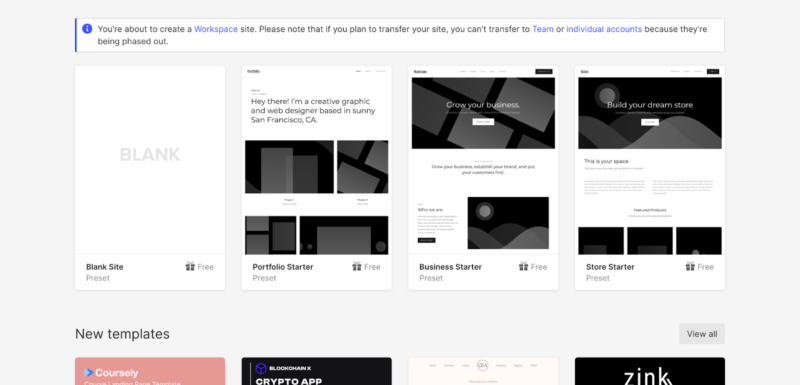This screenshot has width=800, height=385.
Task: Click the Free label on Blank Site
Action: [206, 267]
